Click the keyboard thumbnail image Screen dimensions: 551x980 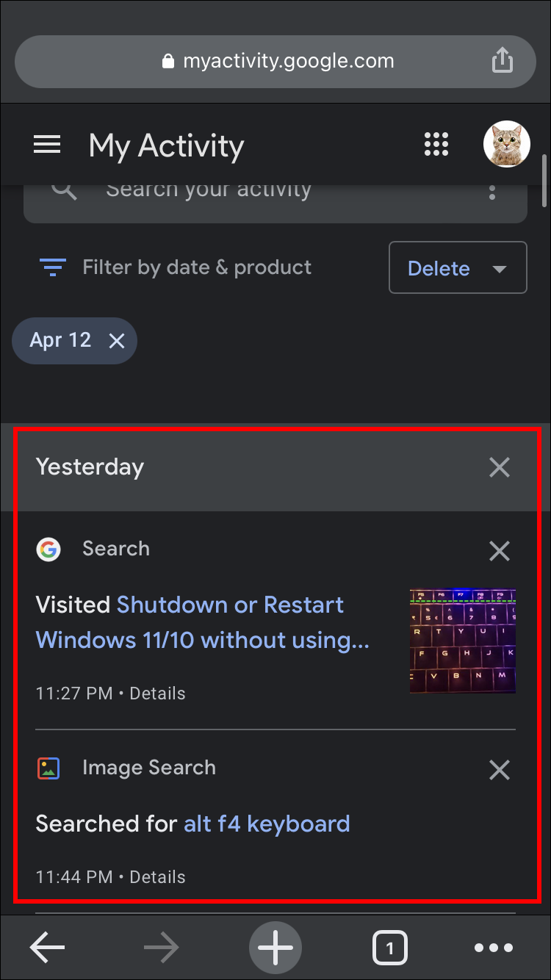(x=462, y=641)
